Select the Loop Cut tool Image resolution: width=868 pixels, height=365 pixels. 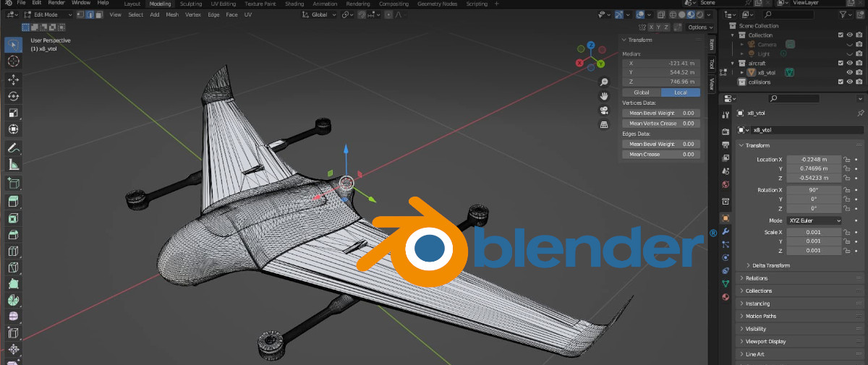tap(13, 251)
